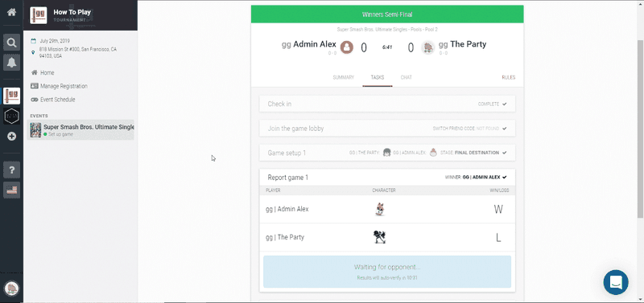The image size is (644, 303).
Task: Click the calendar icon beside July 29th date
Action: tap(33, 41)
